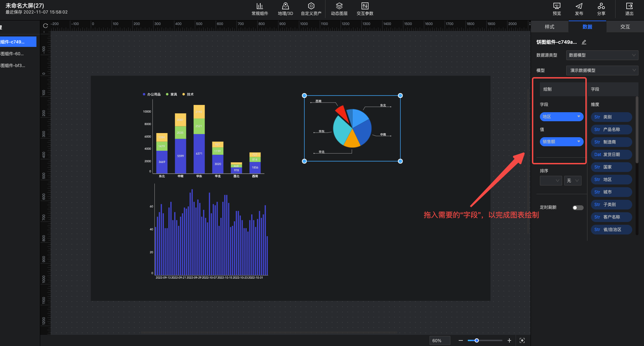The height and width of the screenshot is (346, 644).
Task: Expand the 数据源类型 dropdown
Action: click(x=602, y=55)
